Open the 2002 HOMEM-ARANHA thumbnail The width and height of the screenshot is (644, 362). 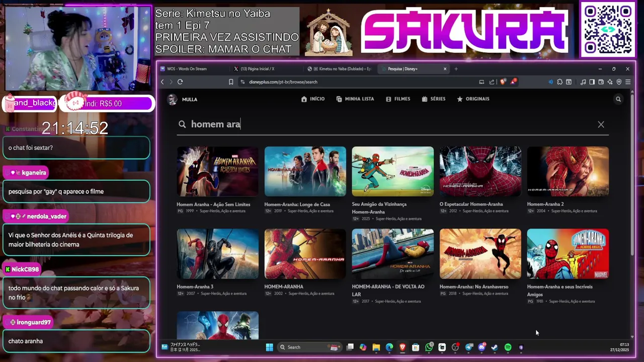tap(305, 253)
